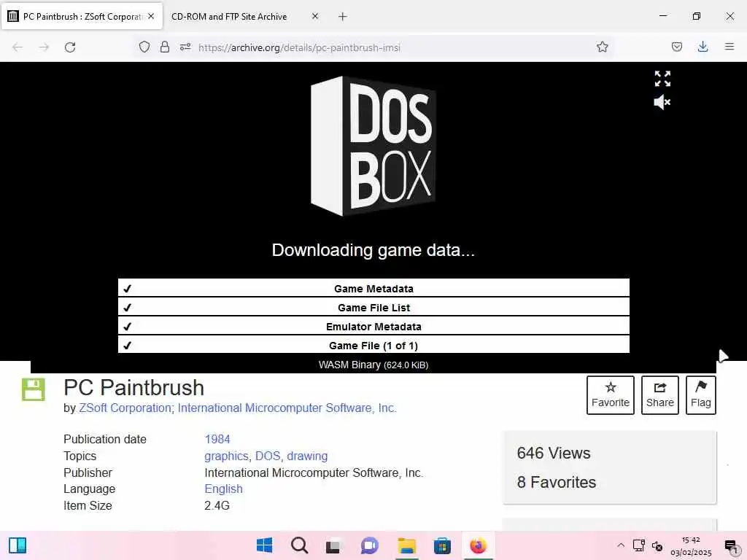Bookmark this page with star icon
Screen dimensions: 747x560
(602, 47)
